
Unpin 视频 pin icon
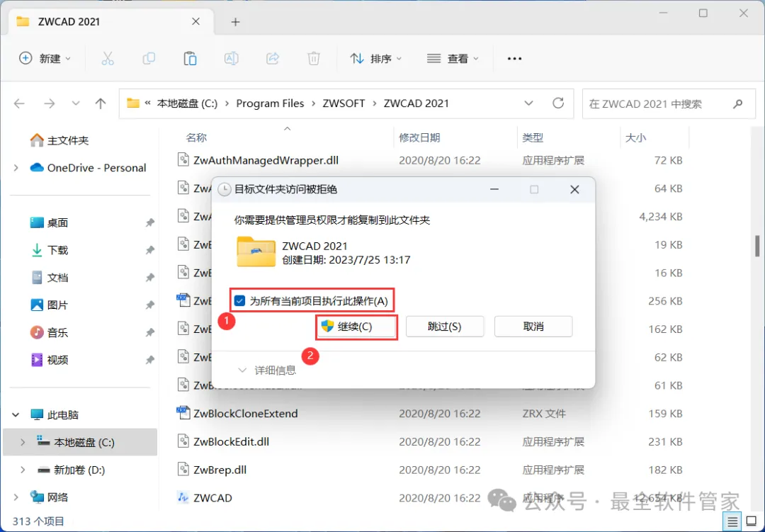point(149,360)
